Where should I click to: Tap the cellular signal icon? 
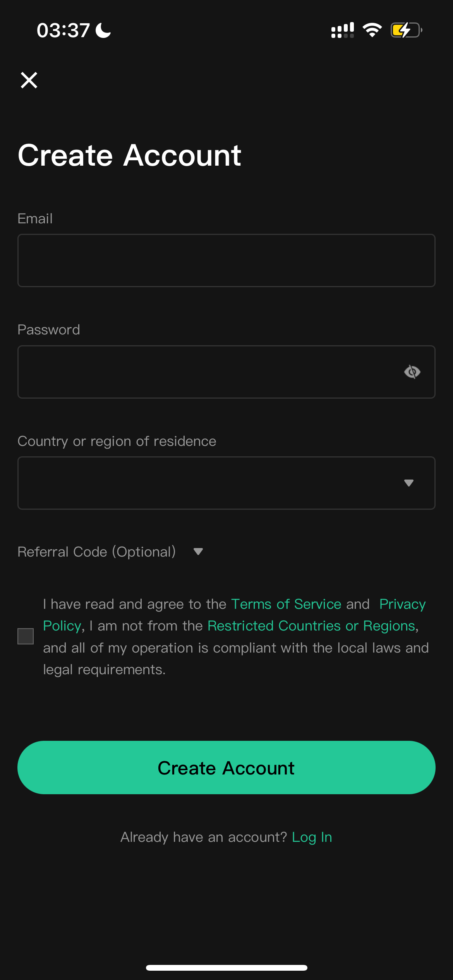[x=343, y=30]
